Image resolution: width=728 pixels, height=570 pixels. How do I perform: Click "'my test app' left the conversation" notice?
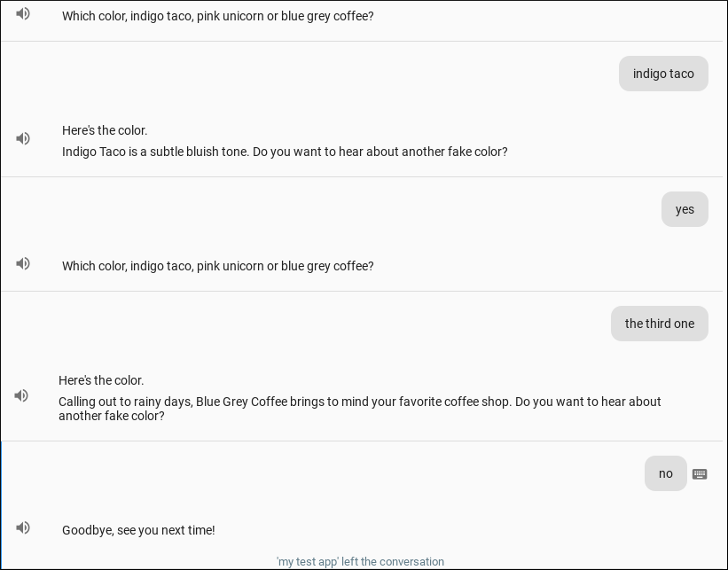click(x=360, y=561)
